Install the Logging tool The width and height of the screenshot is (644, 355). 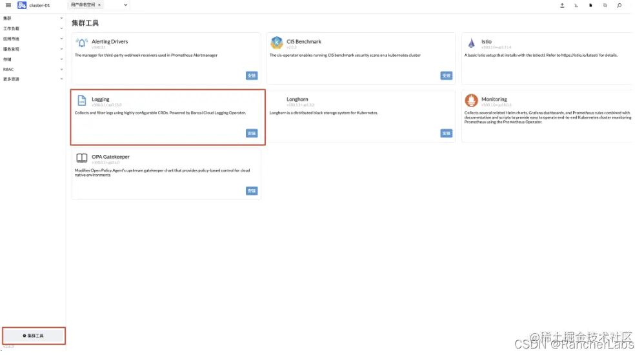[252, 133]
